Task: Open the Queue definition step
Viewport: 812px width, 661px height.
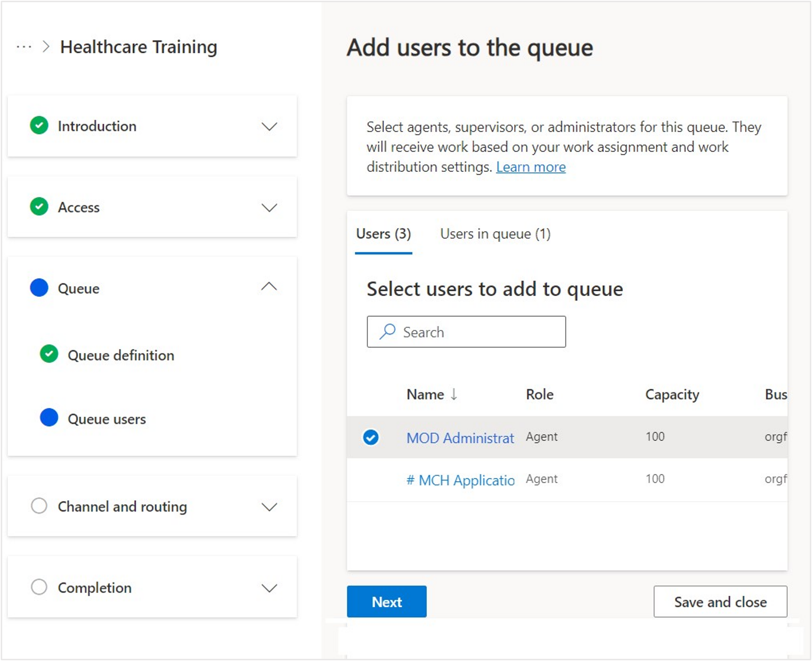Action: (121, 355)
